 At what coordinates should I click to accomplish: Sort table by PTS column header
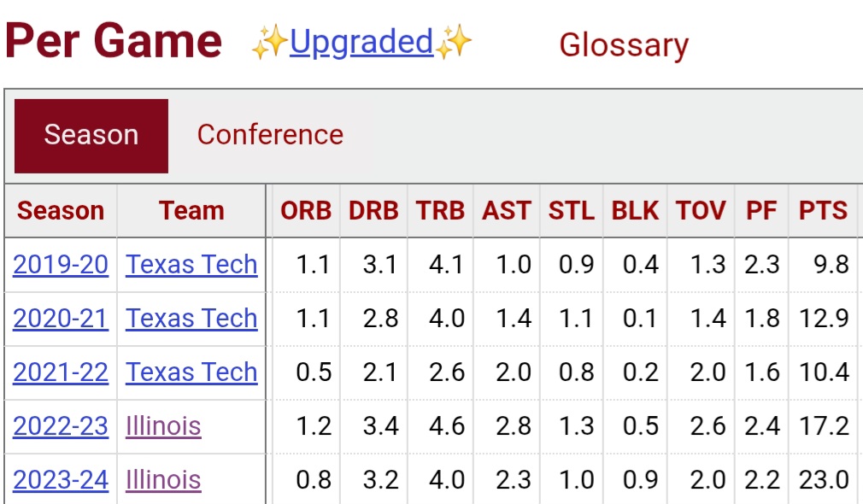click(x=823, y=211)
